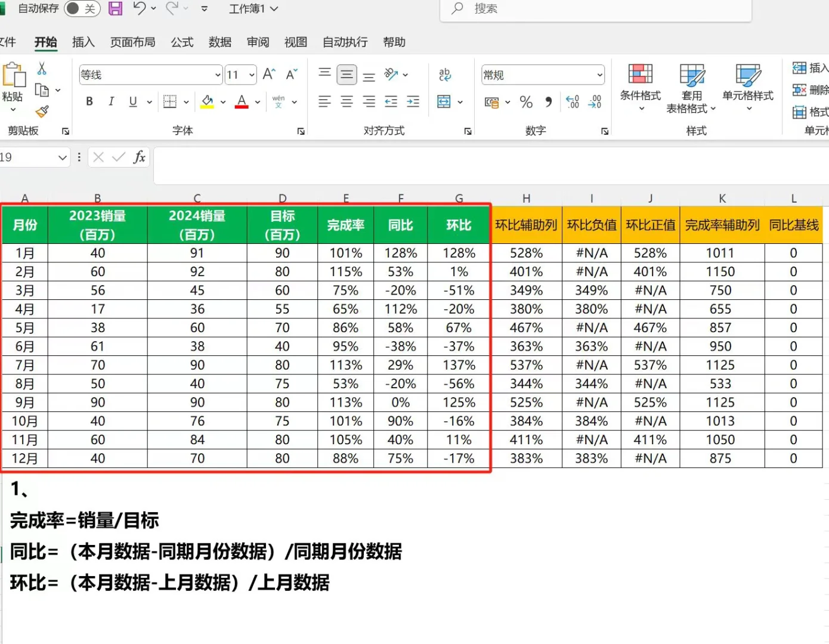
Task: Select the Format Painter brush
Action: [x=42, y=112]
